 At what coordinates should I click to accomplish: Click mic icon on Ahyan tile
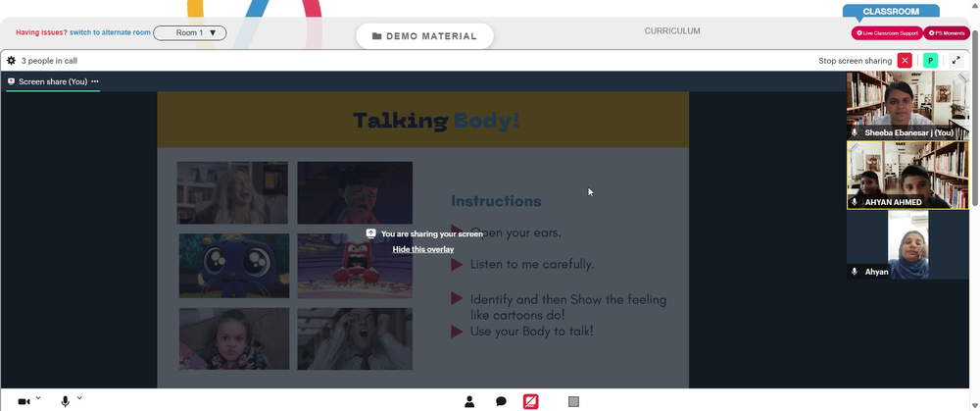(x=855, y=272)
